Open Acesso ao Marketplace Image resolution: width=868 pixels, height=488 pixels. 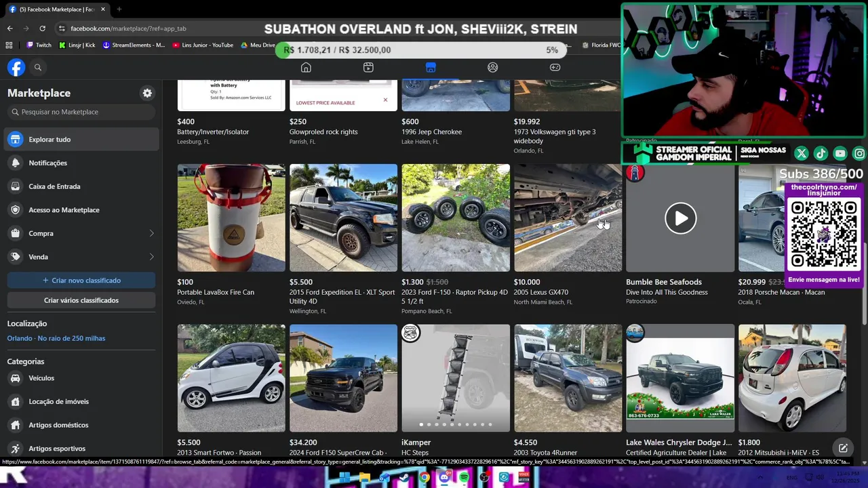pyautogui.click(x=81, y=210)
